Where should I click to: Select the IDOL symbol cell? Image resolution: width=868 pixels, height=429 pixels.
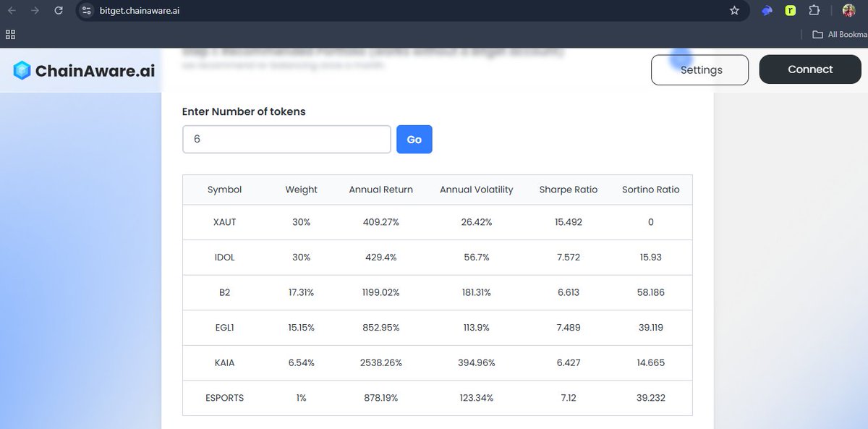tap(225, 257)
